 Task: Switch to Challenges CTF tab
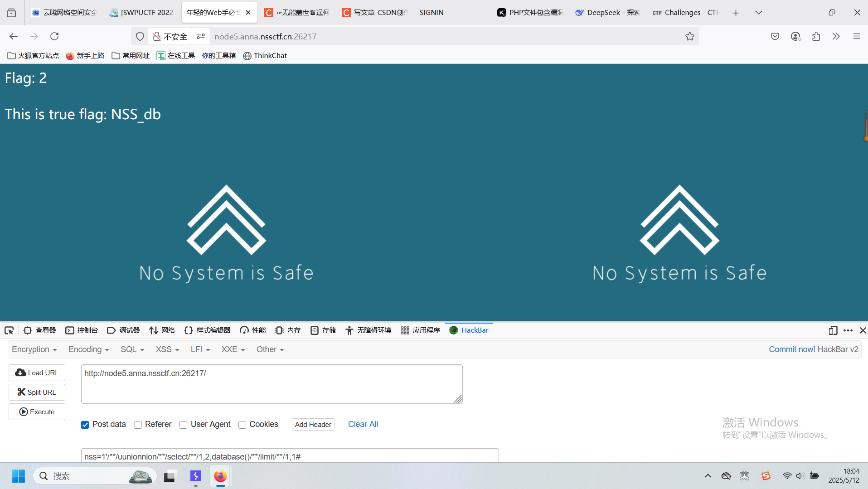coord(686,13)
